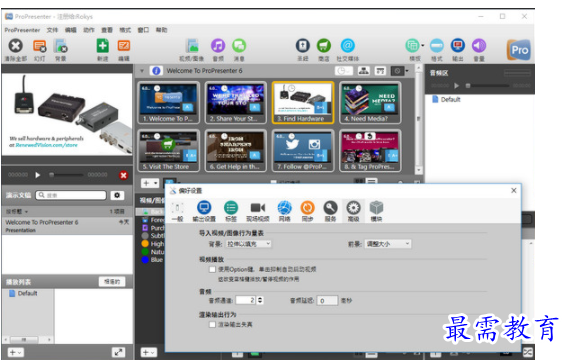Click the ProPresenter Pro logo icon
The height and width of the screenshot is (360, 567).
tap(519, 50)
